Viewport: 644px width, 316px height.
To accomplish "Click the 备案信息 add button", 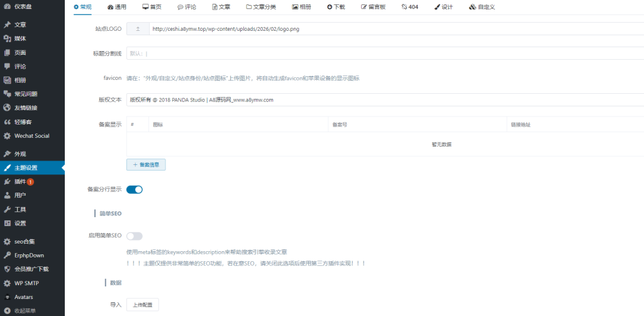I will pyautogui.click(x=146, y=165).
